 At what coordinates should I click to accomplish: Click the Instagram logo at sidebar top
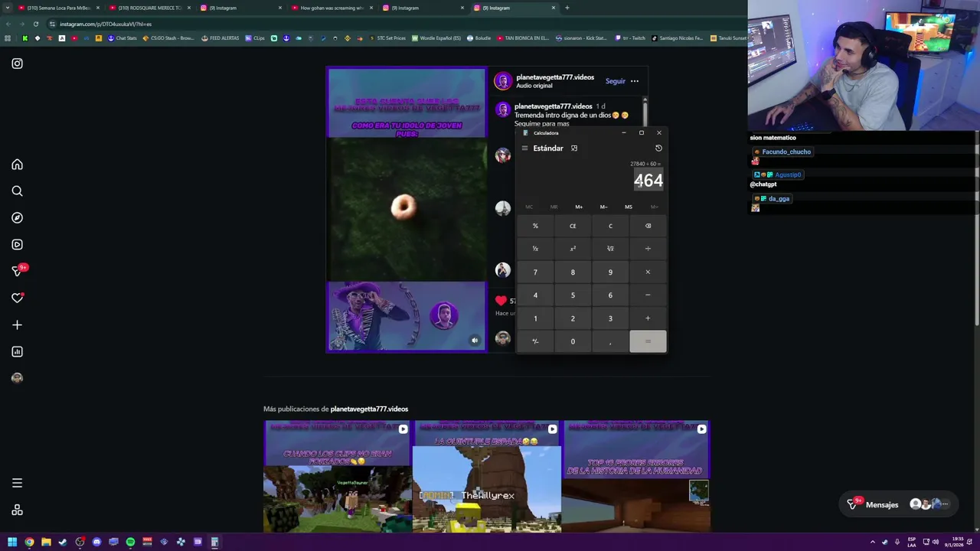[x=17, y=64]
